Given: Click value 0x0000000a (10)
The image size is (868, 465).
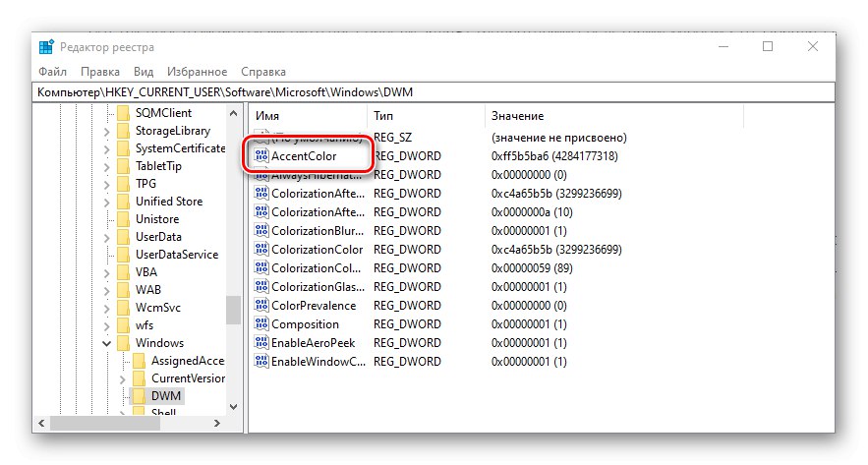Looking at the screenshot, I should (x=532, y=212).
